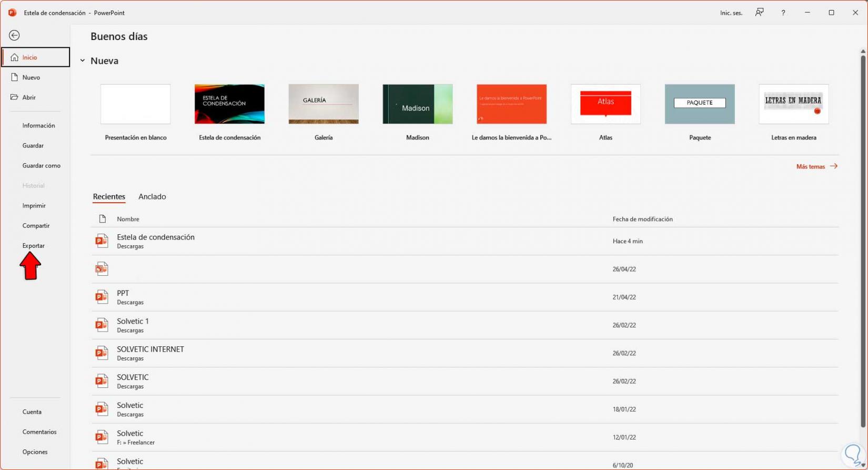This screenshot has height=470, width=868.
Task: Click the file icon next to Solvetic 1
Action: tap(102, 325)
